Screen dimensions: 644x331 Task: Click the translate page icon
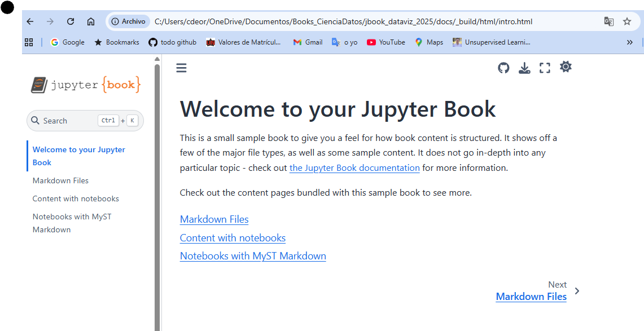(x=608, y=21)
